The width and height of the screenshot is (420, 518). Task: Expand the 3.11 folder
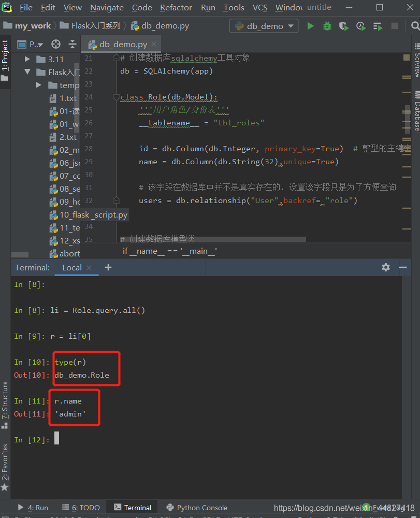[27, 59]
